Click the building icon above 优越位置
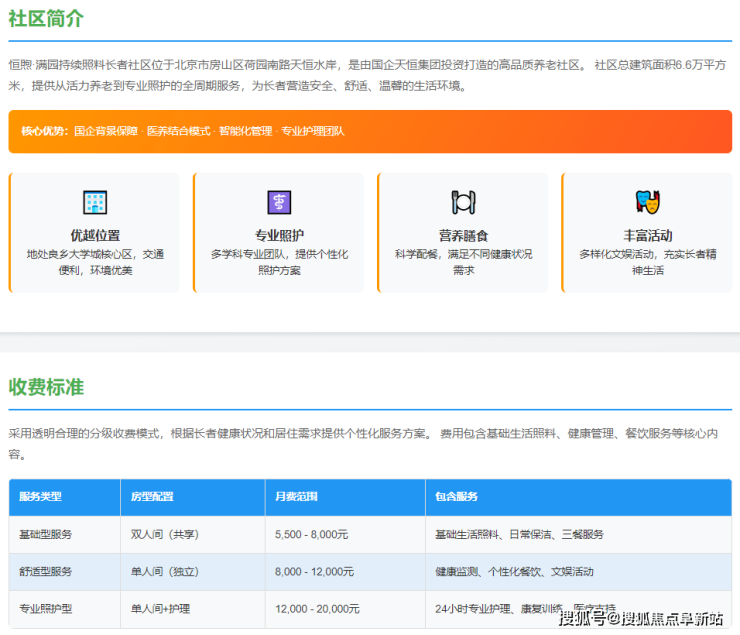This screenshot has height=635, width=740. pyautogui.click(x=95, y=202)
